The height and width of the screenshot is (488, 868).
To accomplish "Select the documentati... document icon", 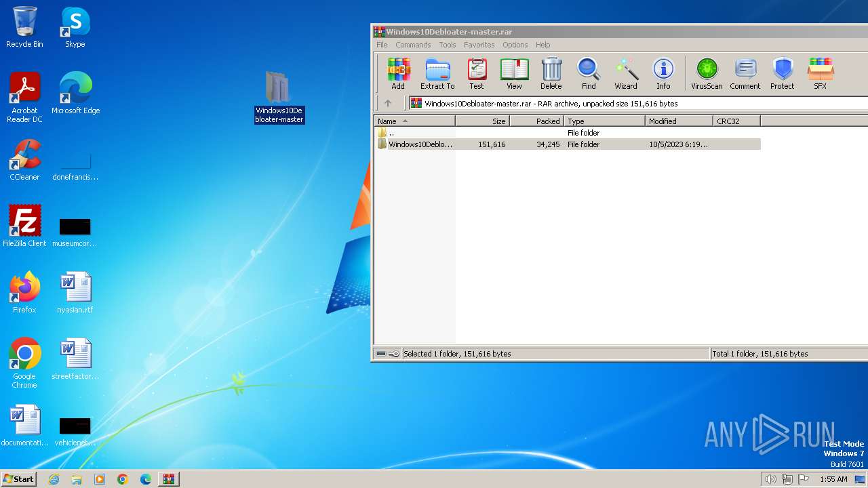I will pos(24,426).
